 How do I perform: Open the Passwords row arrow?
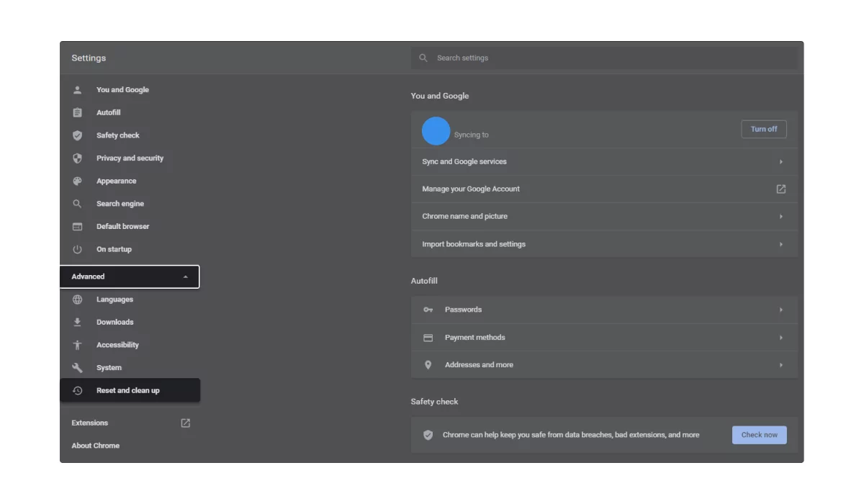(x=780, y=310)
